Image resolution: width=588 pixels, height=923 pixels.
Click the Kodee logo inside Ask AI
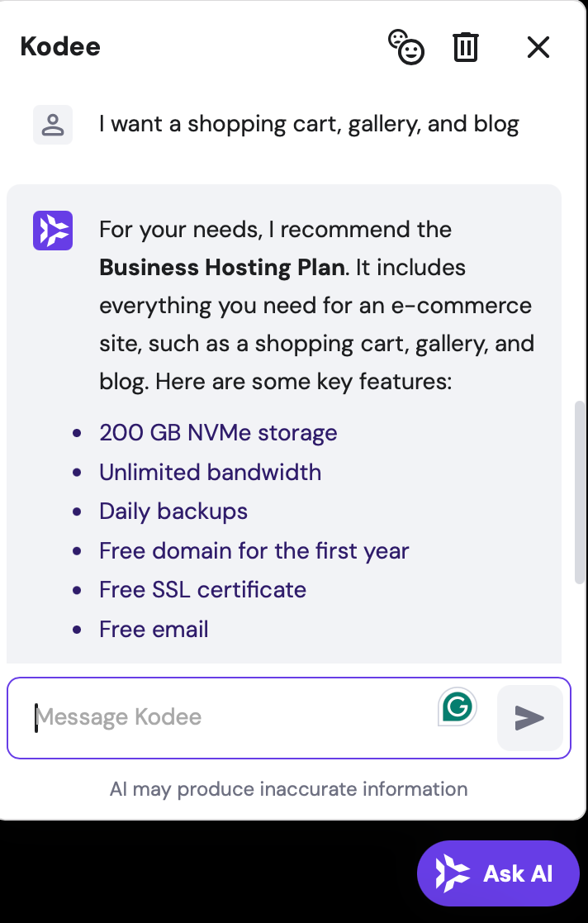(451, 873)
